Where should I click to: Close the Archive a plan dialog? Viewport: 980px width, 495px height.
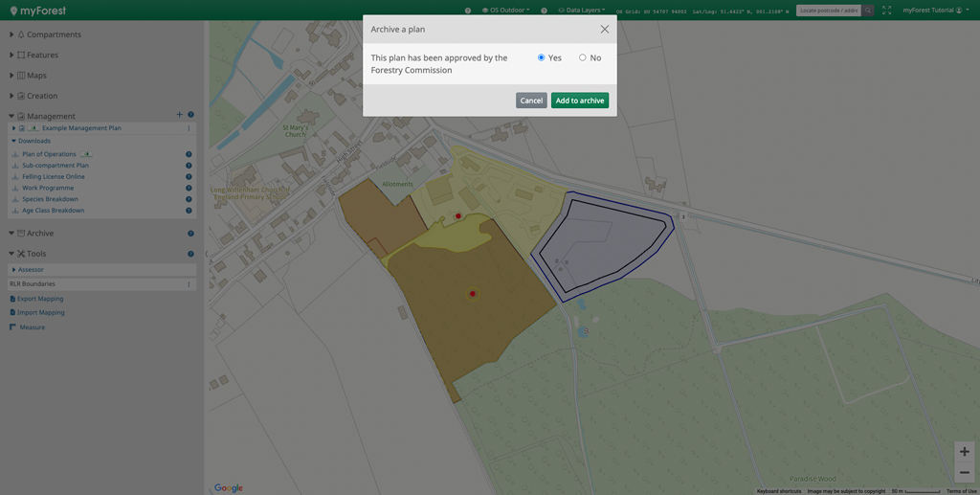tap(604, 30)
